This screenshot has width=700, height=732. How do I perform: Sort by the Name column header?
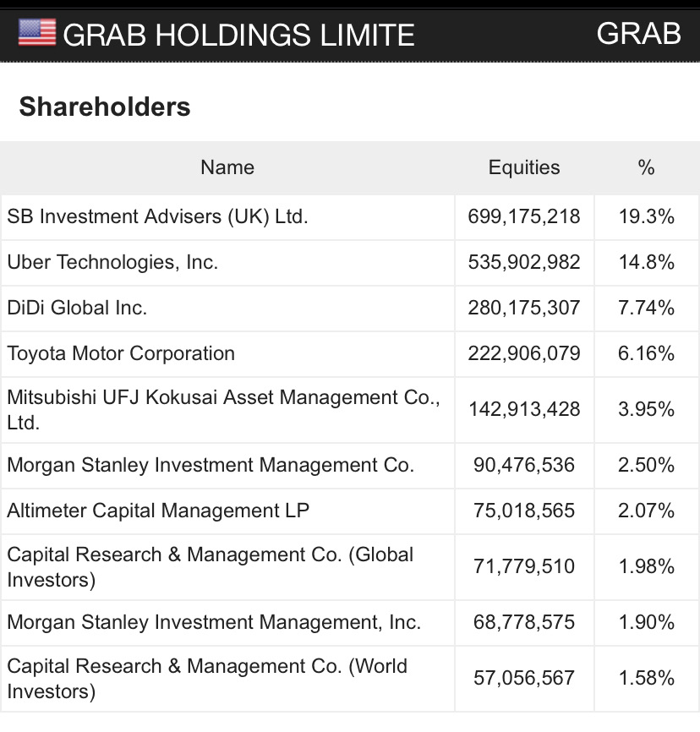point(227,167)
